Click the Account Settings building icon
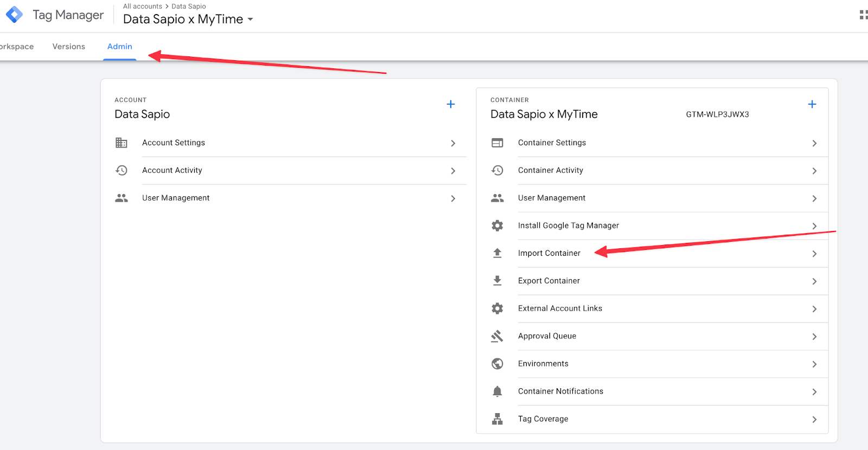868x450 pixels. coord(122,143)
